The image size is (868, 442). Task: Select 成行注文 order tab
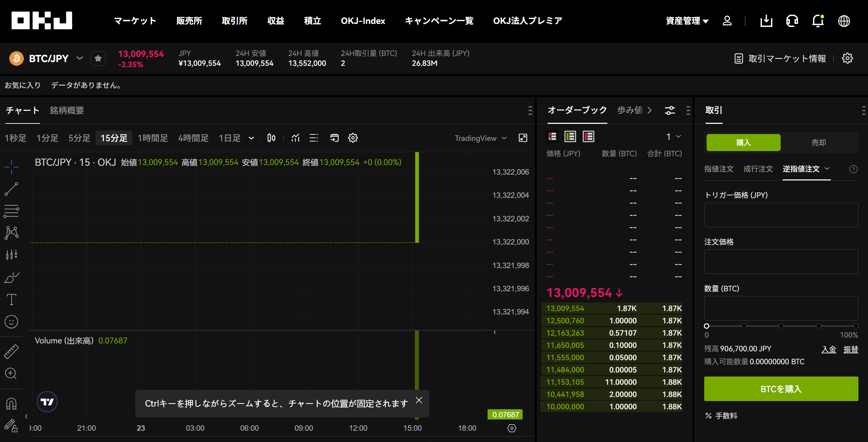[758, 169]
